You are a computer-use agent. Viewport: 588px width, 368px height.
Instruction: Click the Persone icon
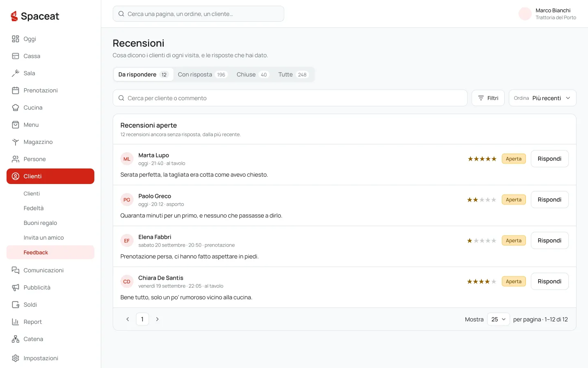coord(16,159)
